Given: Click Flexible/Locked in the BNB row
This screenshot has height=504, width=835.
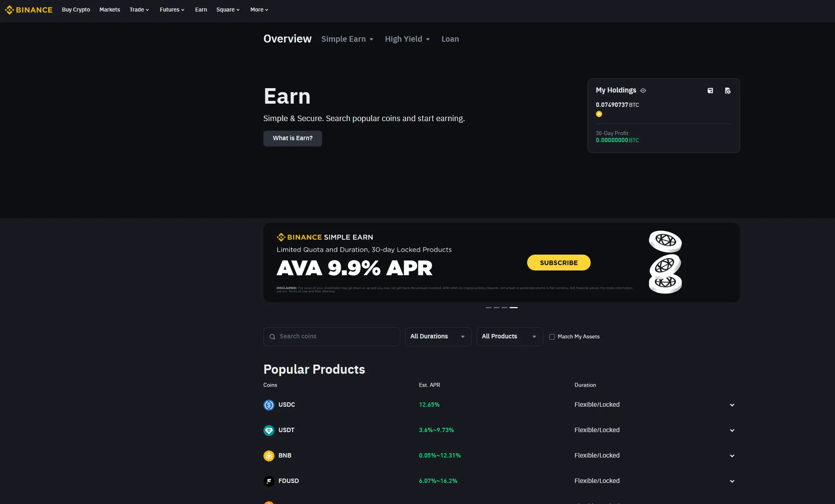Looking at the screenshot, I should pos(597,456).
